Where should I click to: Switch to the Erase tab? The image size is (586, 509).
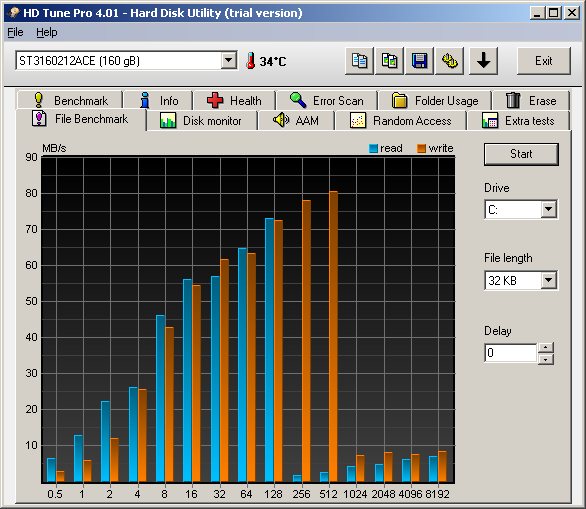pyautogui.click(x=531, y=100)
